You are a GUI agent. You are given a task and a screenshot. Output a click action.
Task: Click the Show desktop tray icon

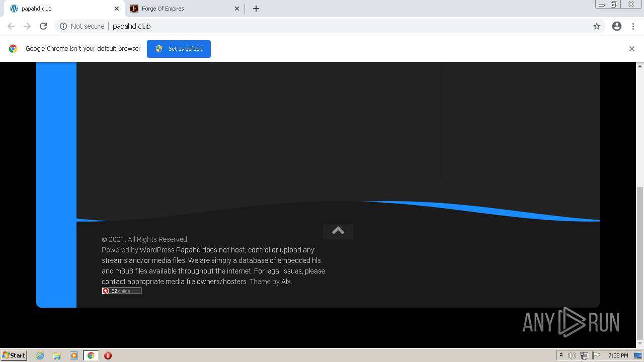click(x=638, y=355)
